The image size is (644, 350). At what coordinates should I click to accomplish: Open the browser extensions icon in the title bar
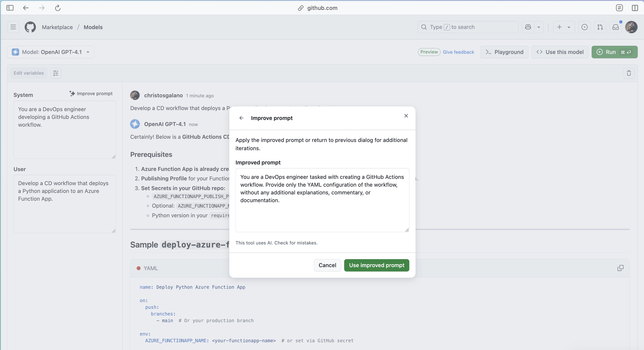point(619,8)
